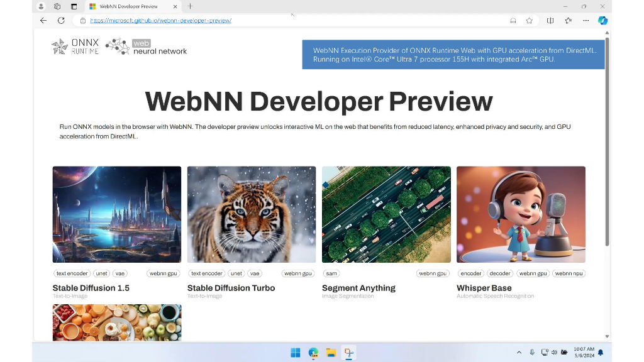Click the scrollbar up arrow
Screen dimensions: 644x362
(x=607, y=33)
